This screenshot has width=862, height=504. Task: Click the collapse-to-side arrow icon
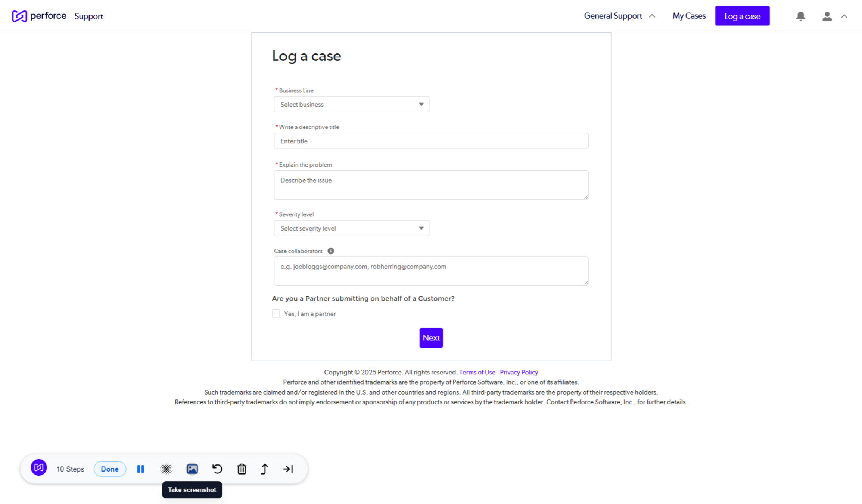(288, 469)
